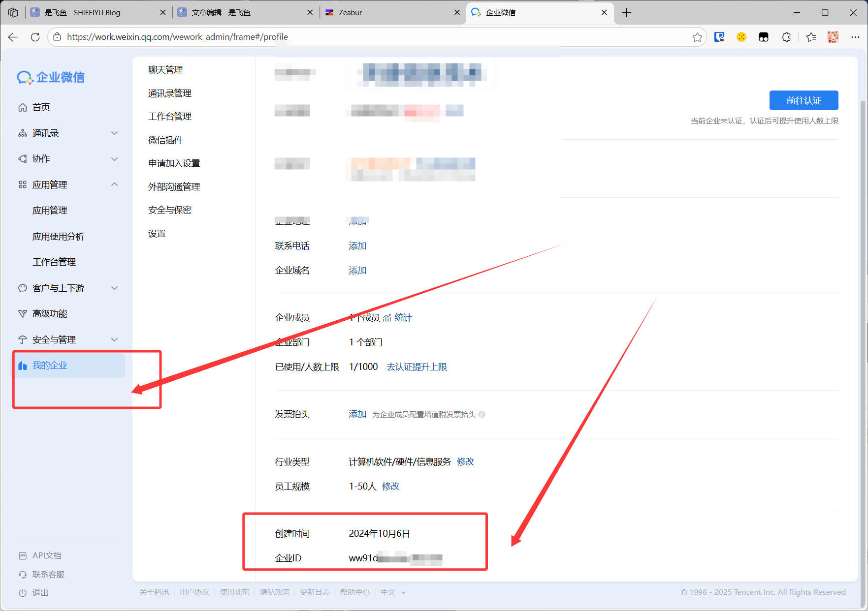Click the browser refresh icon
This screenshot has height=611, width=868.
(35, 37)
